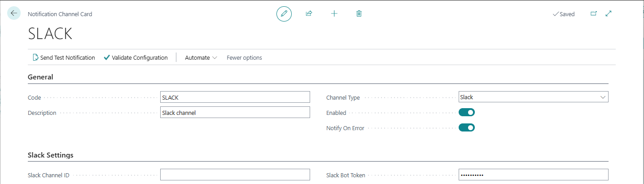644x184 pixels.
Task: Click the expand page diagonal arrows icon
Action: tap(609, 14)
